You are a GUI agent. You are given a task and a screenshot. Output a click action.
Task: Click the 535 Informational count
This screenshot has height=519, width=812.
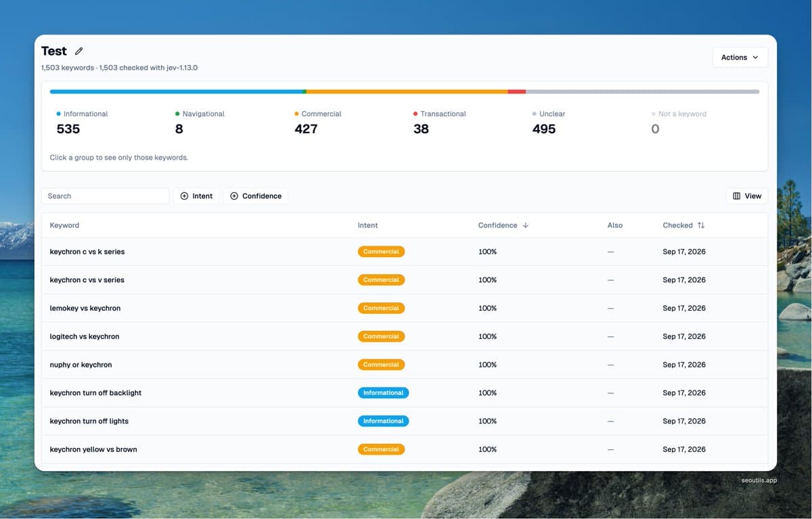(68, 129)
